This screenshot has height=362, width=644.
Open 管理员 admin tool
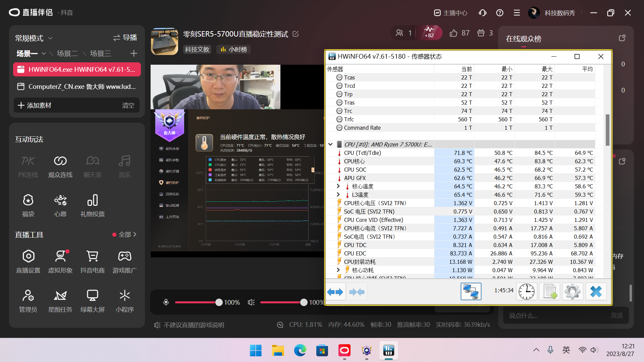(x=28, y=301)
